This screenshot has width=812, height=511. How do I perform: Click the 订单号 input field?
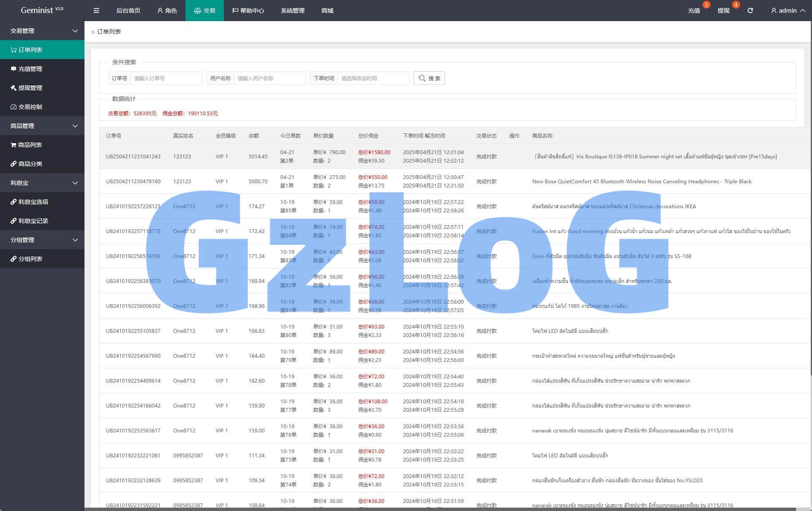coord(166,78)
